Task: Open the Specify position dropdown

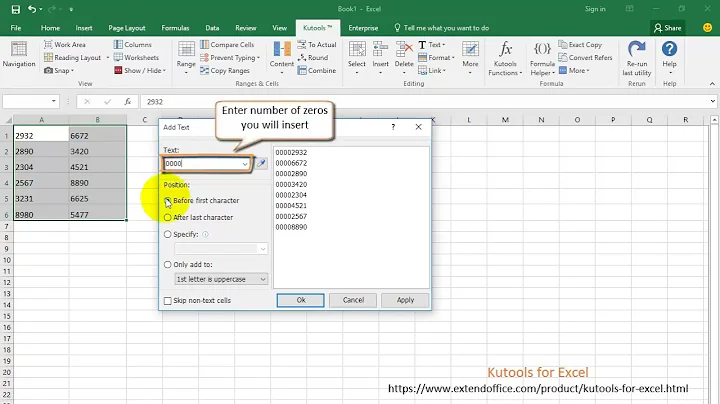Action: coord(263,249)
